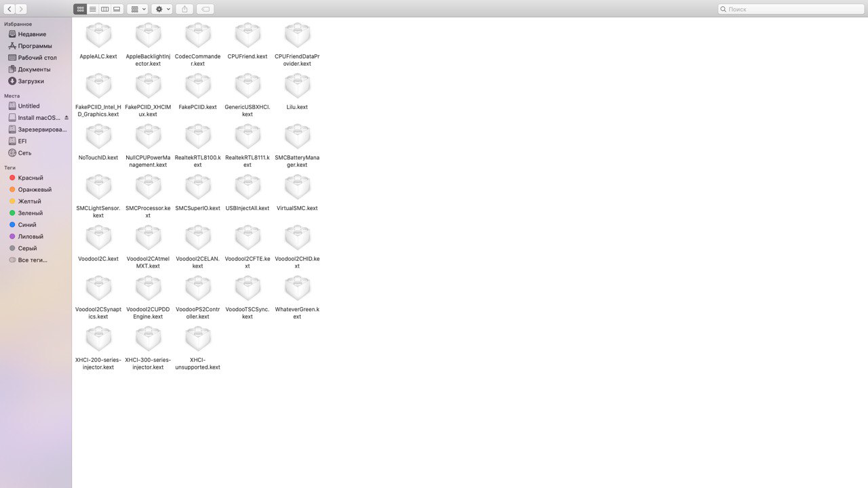This screenshot has height=488, width=868.
Task: Select the USBInjectAll.kext icon
Action: point(248,187)
